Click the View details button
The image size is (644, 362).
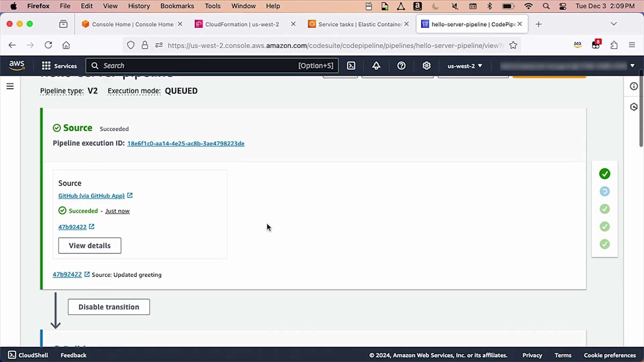(90, 246)
